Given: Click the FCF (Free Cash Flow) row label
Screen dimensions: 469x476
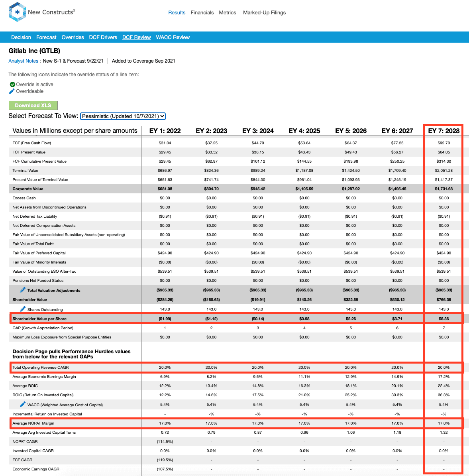Looking at the screenshot, I should [x=31, y=143].
